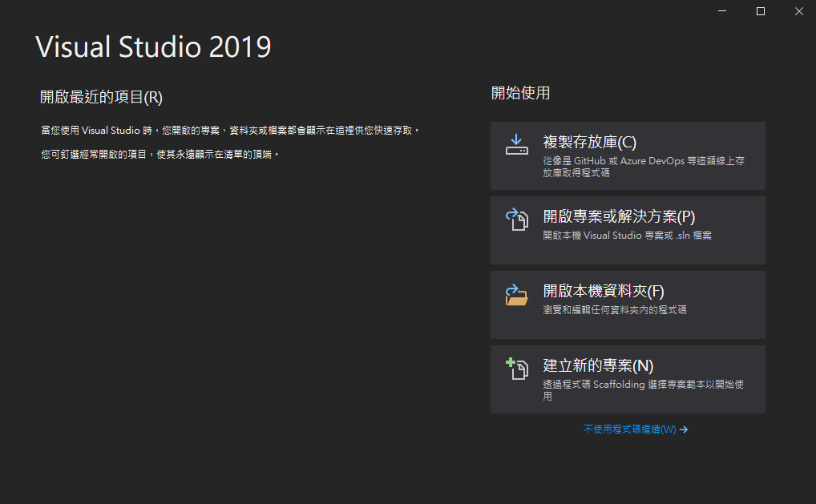Click the Visual Studio 2019 title
The height and width of the screenshot is (504, 816).
point(154,46)
